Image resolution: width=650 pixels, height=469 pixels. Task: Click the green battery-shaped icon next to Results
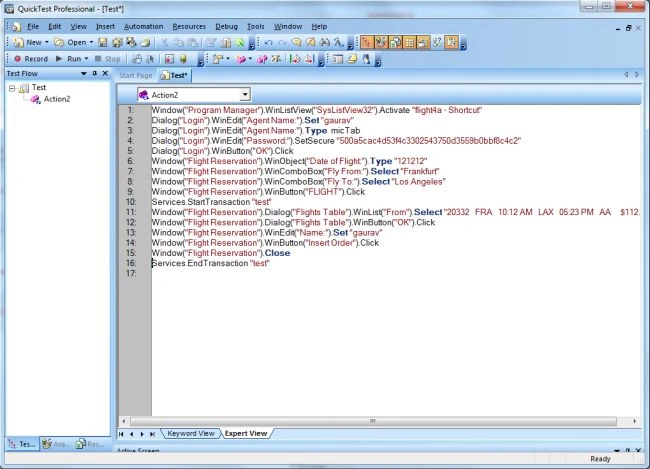tap(183, 59)
